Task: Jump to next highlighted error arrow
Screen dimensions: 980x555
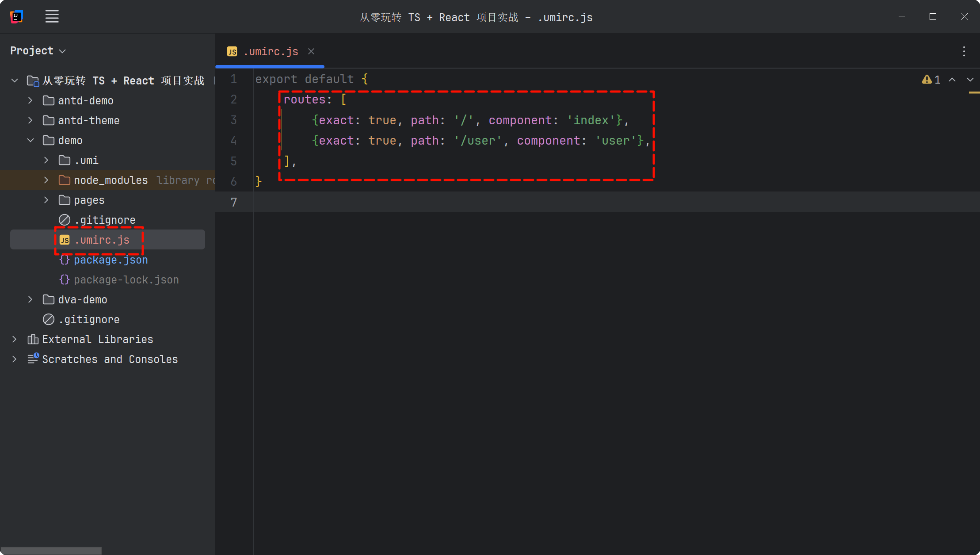Action: point(970,80)
